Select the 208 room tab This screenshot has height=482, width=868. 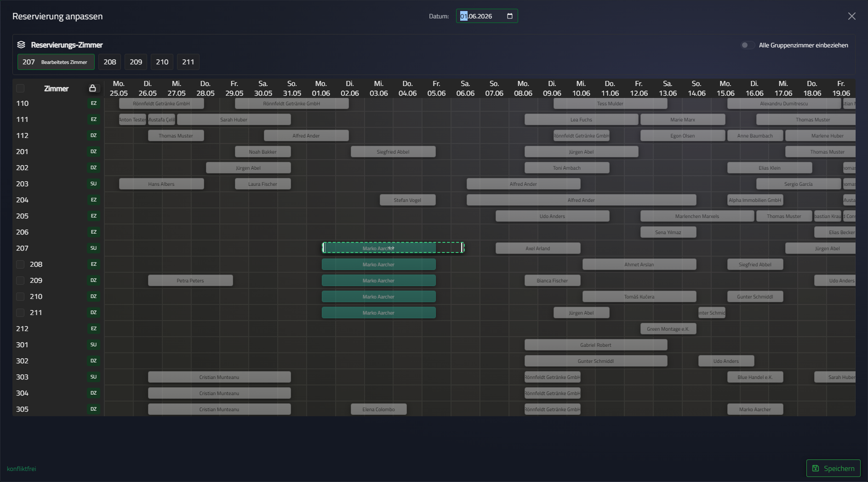[x=110, y=62]
